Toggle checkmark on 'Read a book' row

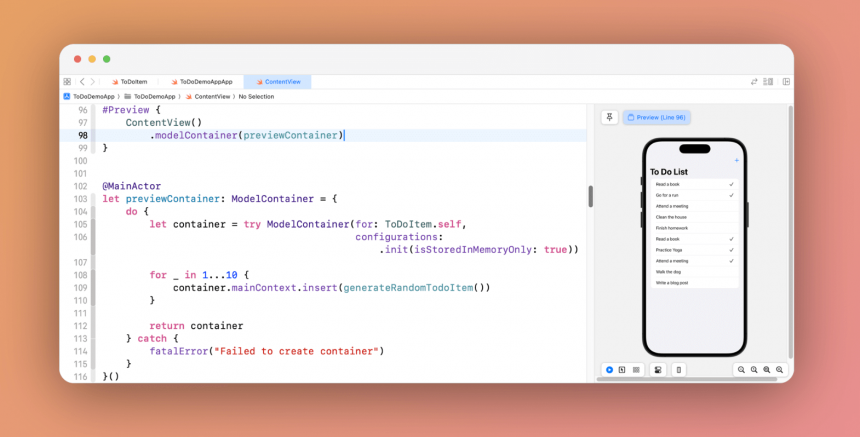tap(732, 184)
